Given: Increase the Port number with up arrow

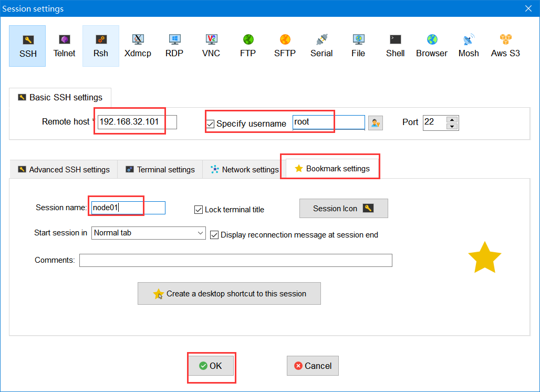Looking at the screenshot, I should point(452,119).
